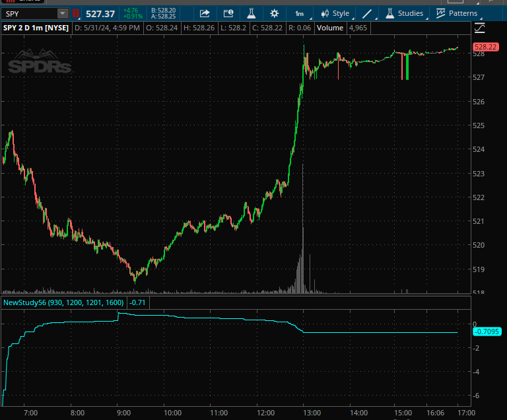The height and width of the screenshot is (420, 507).
Task: Click the flask icon beside the gear
Action: pos(251,13)
